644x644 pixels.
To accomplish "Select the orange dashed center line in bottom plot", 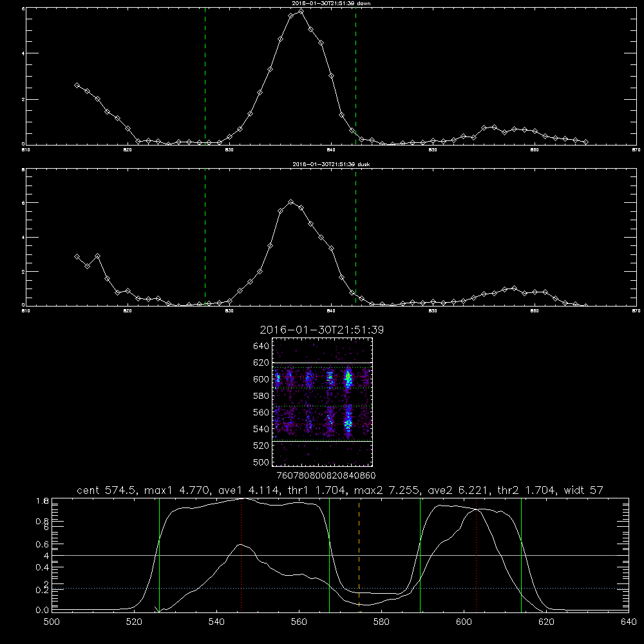I will [359, 554].
